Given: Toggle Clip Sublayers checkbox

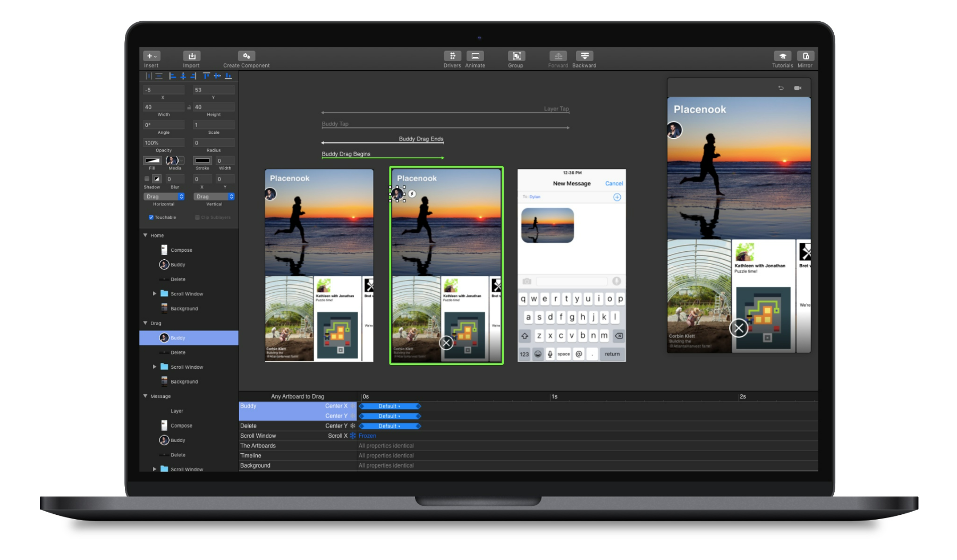Looking at the screenshot, I should point(197,217).
